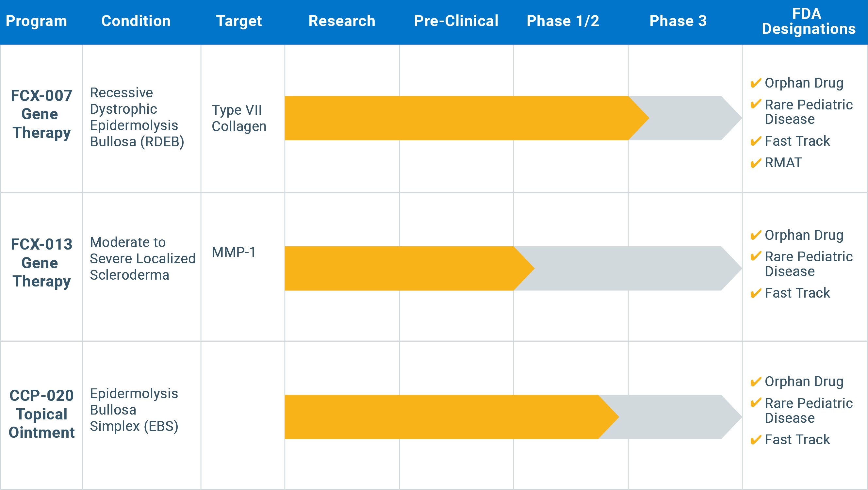Click the Program column header
The width and height of the screenshot is (868, 490).
(36, 21)
